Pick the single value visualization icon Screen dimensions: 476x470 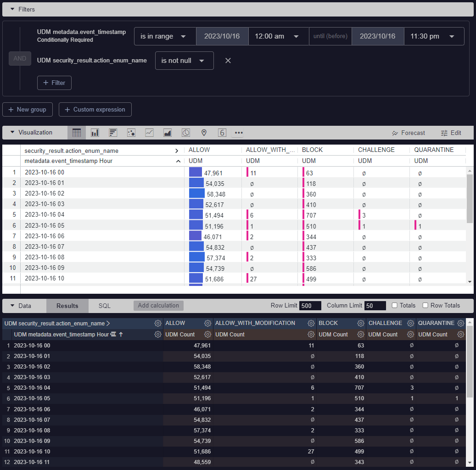pos(222,133)
